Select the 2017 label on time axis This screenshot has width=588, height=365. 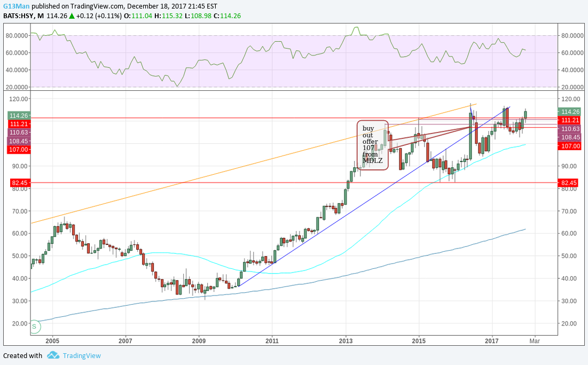492,340
